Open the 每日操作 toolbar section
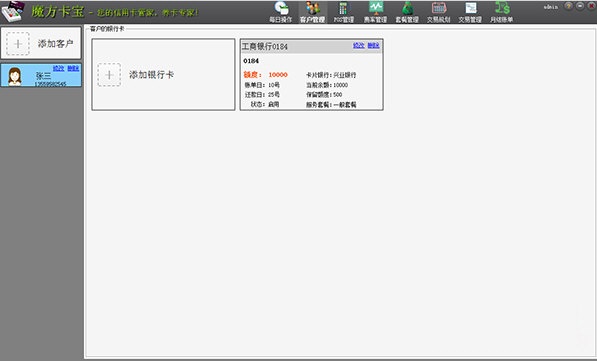 click(x=281, y=12)
